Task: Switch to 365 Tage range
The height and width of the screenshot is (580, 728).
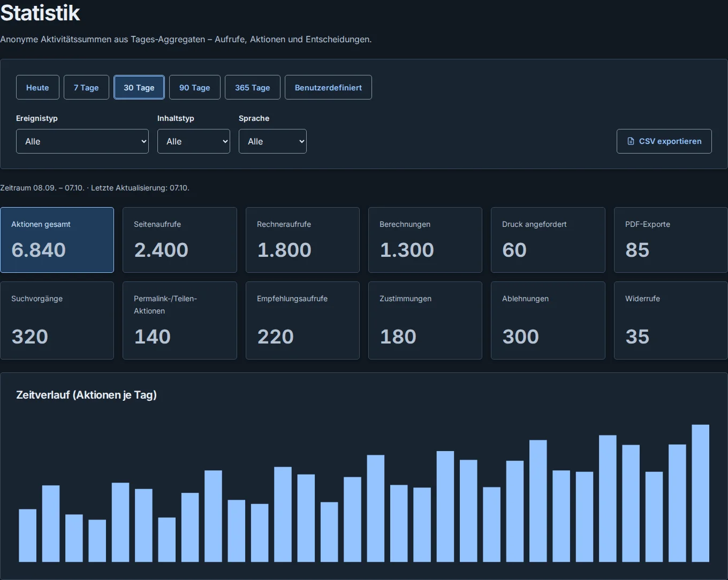Action: [x=253, y=87]
